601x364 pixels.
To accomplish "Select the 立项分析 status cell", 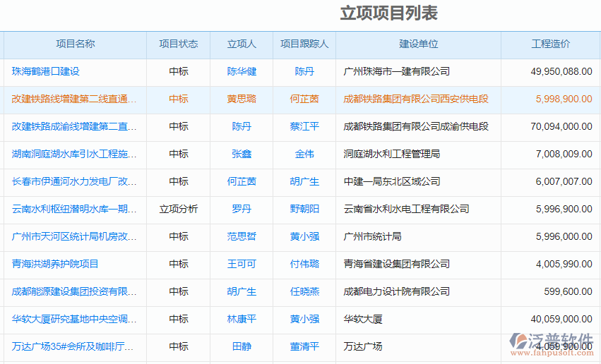I will [x=178, y=209].
